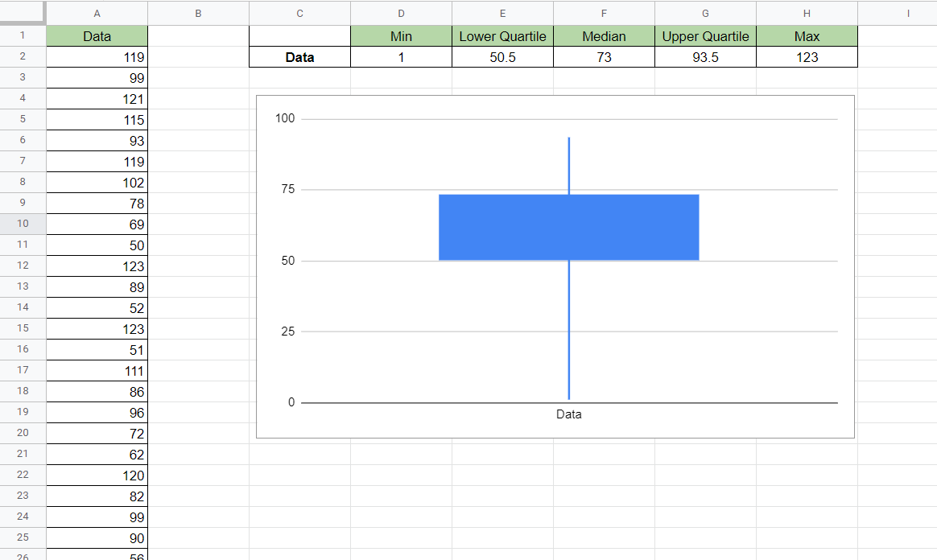The width and height of the screenshot is (937, 560).
Task: Click the chart's 75 axis label
Action: point(288,189)
